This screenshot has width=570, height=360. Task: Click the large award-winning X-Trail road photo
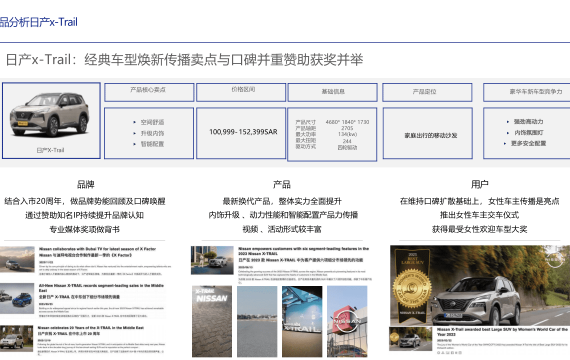(x=480, y=285)
